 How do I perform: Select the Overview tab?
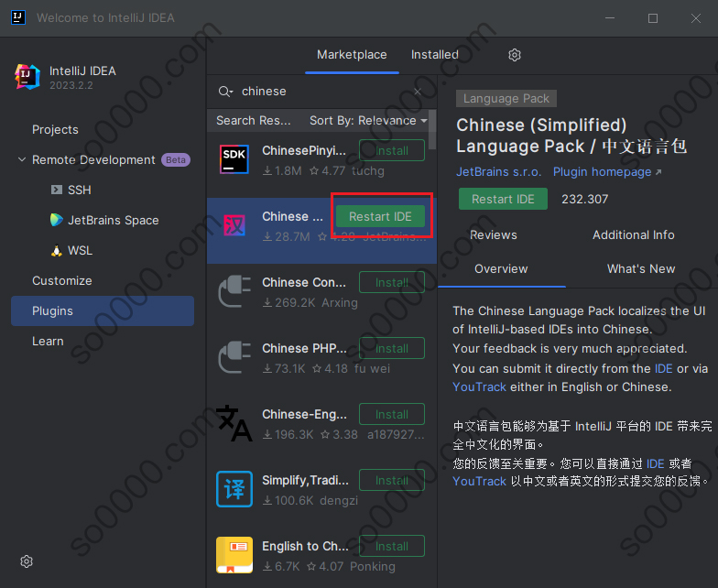pyautogui.click(x=501, y=269)
